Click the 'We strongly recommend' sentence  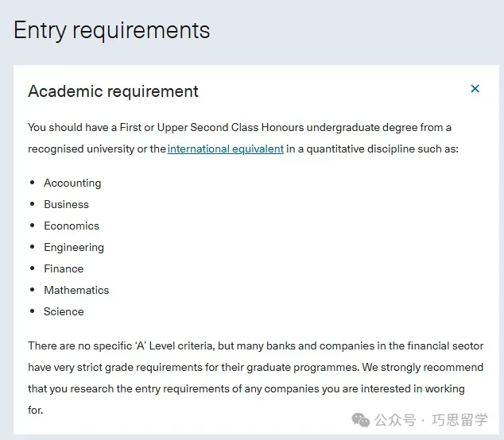(x=421, y=368)
